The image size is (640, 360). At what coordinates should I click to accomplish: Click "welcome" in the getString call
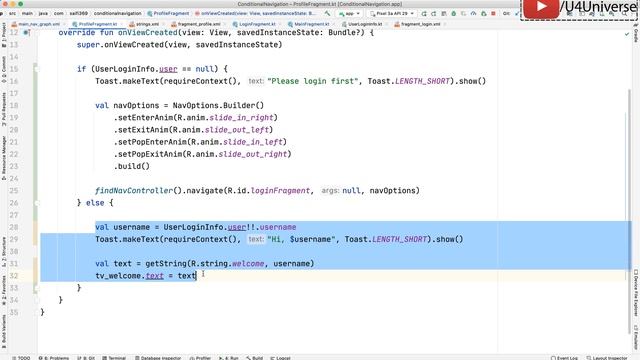tap(248, 264)
